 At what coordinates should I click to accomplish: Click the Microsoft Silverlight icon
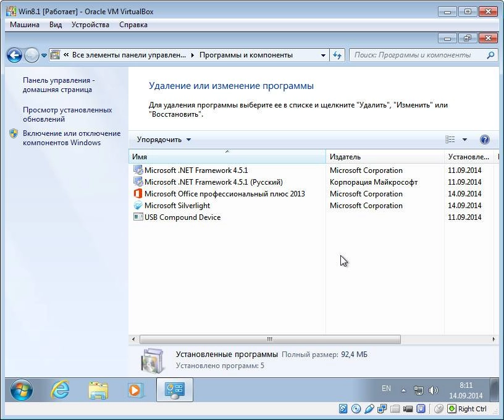pos(138,205)
